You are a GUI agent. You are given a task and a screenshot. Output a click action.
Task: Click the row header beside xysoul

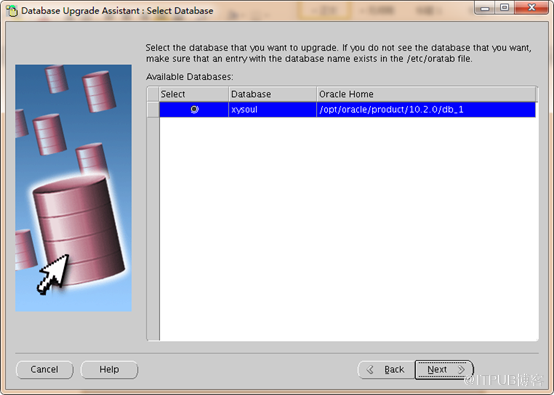[x=153, y=110]
